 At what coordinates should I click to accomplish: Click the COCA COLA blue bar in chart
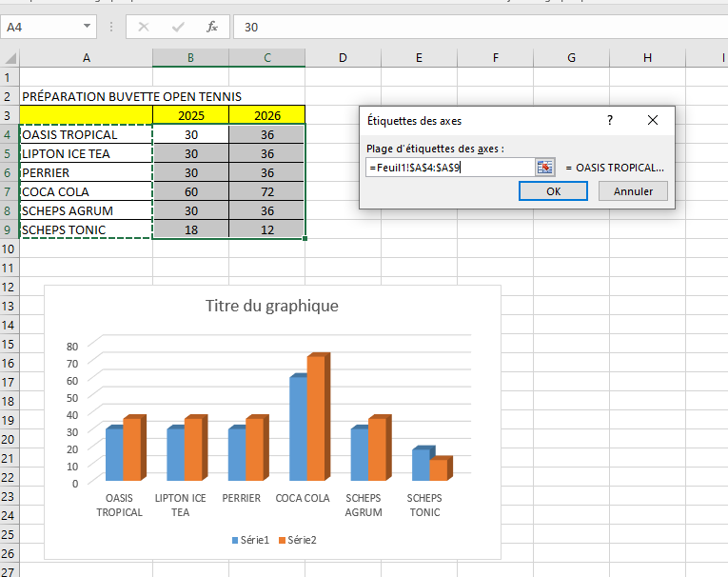point(299,428)
